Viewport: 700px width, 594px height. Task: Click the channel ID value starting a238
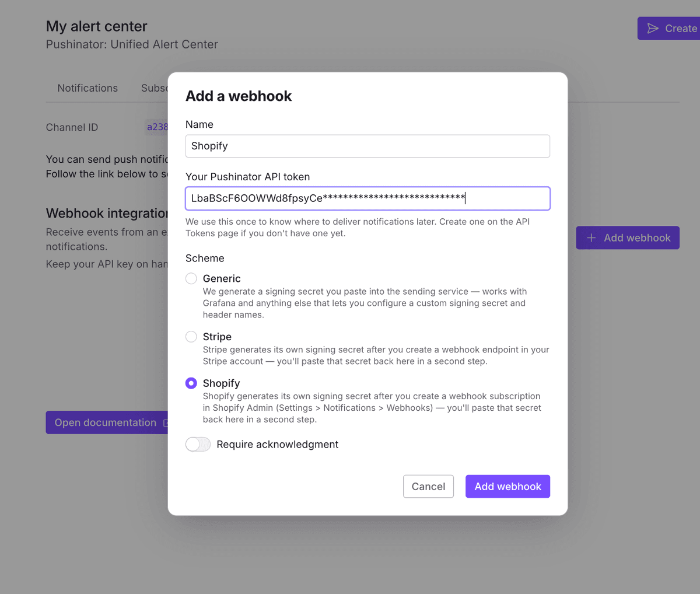(157, 127)
